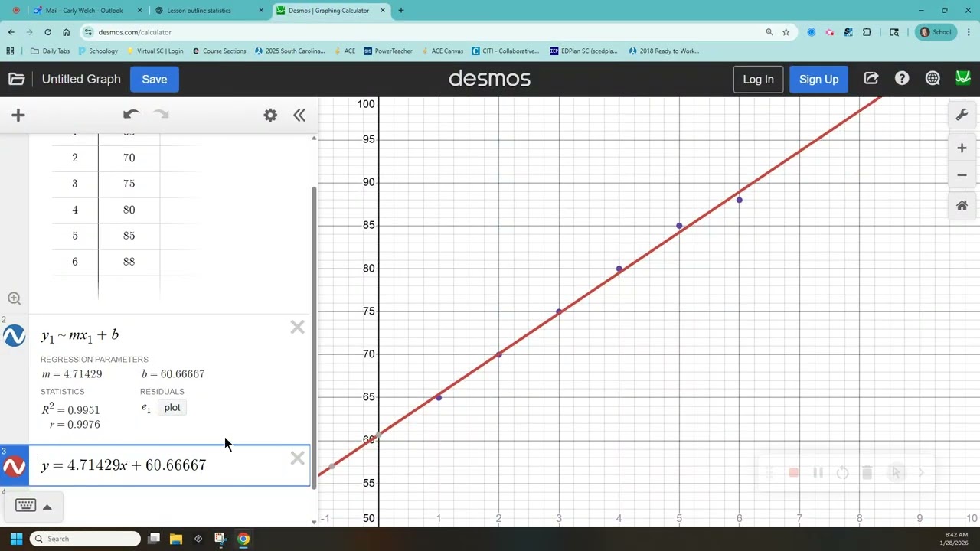Switch to Lesson outline statistics tab
Image resolution: width=980 pixels, height=551 pixels.
[199, 11]
